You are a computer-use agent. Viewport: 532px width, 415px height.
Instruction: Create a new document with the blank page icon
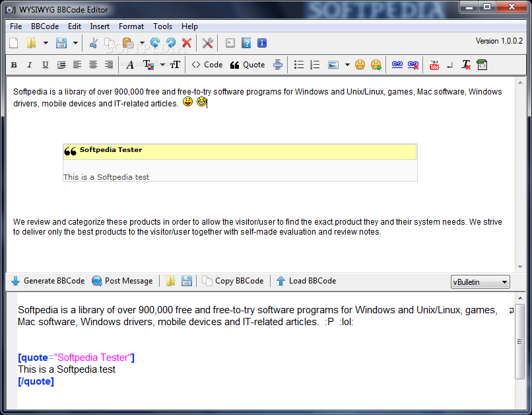[14, 43]
